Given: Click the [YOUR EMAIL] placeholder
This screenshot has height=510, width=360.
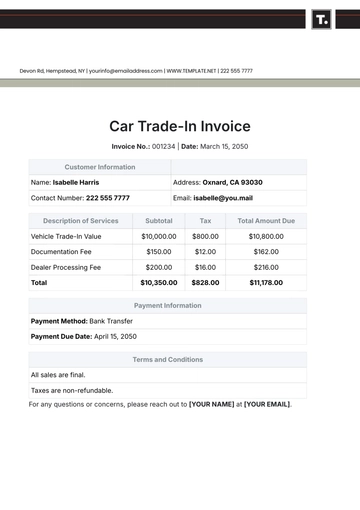Looking at the screenshot, I should pos(267,404).
